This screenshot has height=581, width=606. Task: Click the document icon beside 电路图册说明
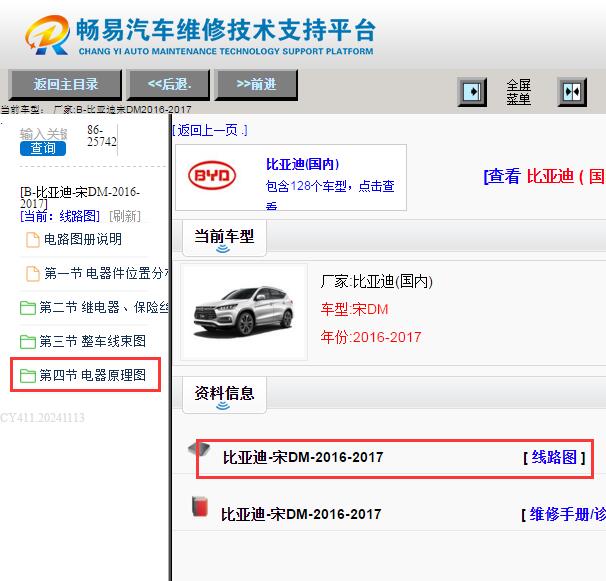[x=33, y=240]
